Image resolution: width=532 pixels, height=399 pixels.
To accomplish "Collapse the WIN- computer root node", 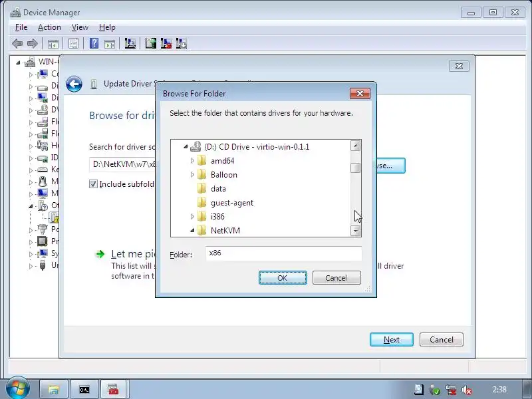I will [x=18, y=63].
